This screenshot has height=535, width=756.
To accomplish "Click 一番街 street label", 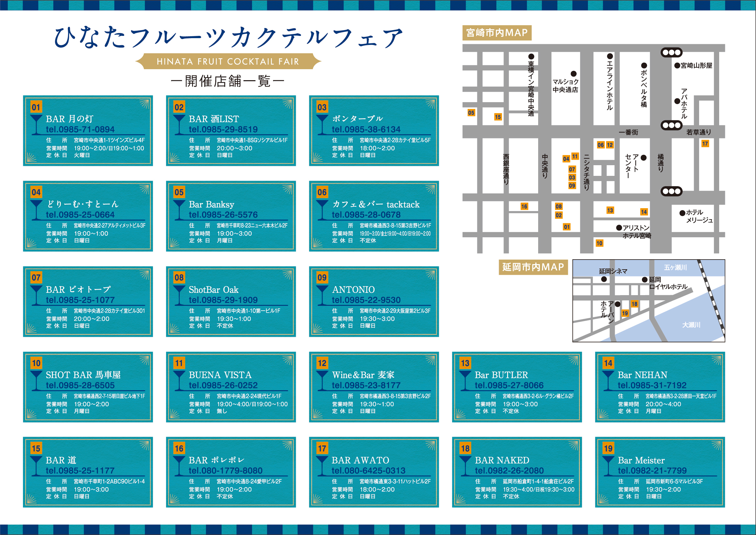I will (x=628, y=132).
